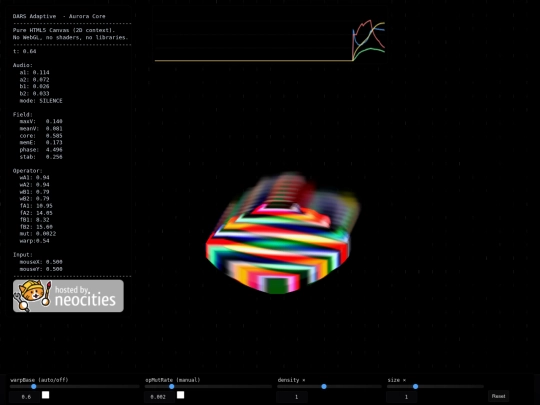This screenshot has width=540, height=405.
Task: Toggle the warpBase auto/off checkbox
Action: click(x=45, y=395)
